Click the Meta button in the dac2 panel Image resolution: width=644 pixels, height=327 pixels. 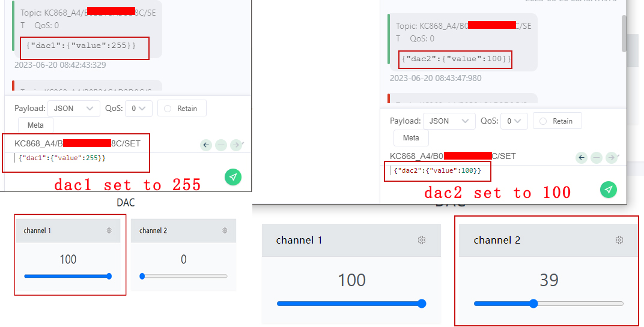(x=411, y=138)
